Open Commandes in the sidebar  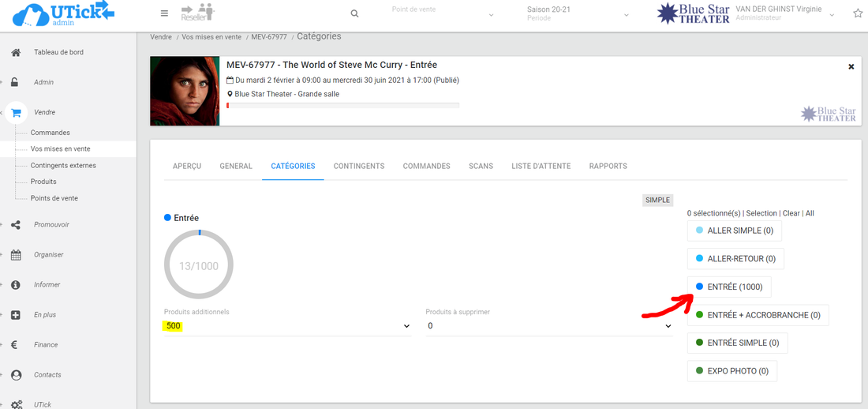pos(51,133)
